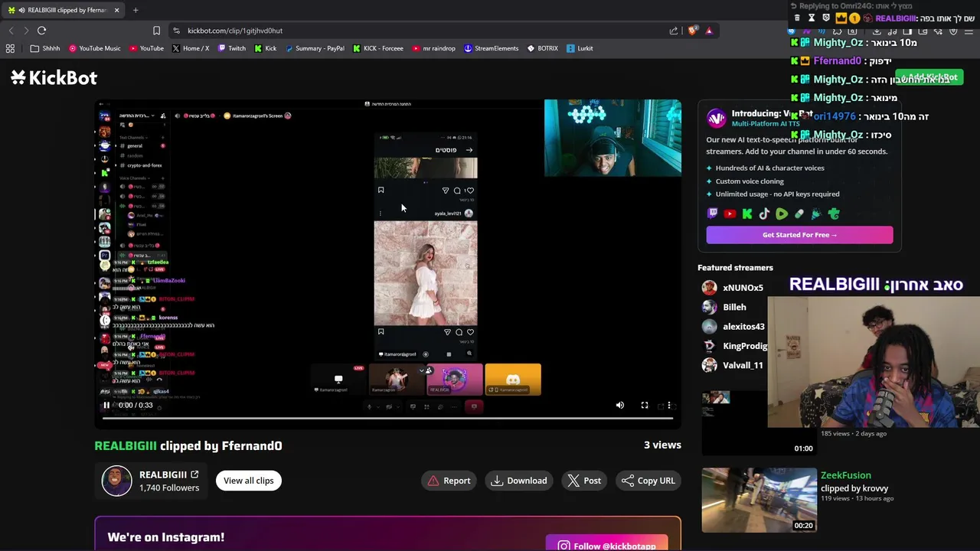Open the bookmarks apps grid icon
This screenshot has width=980, height=551.
click(10, 48)
